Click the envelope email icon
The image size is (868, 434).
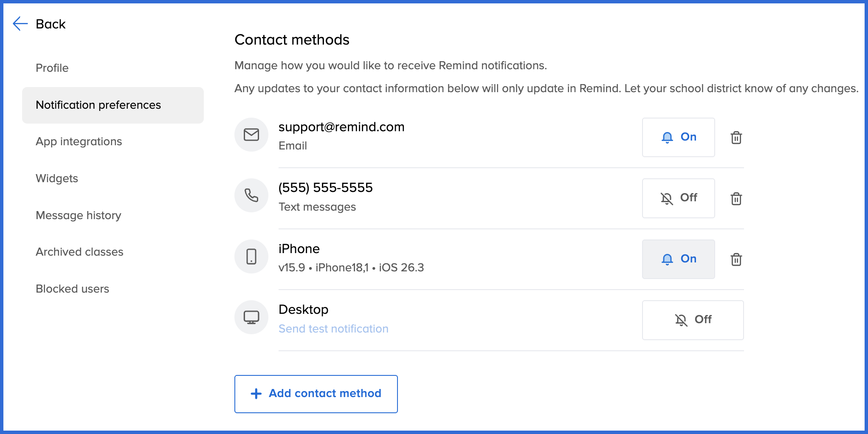point(251,135)
